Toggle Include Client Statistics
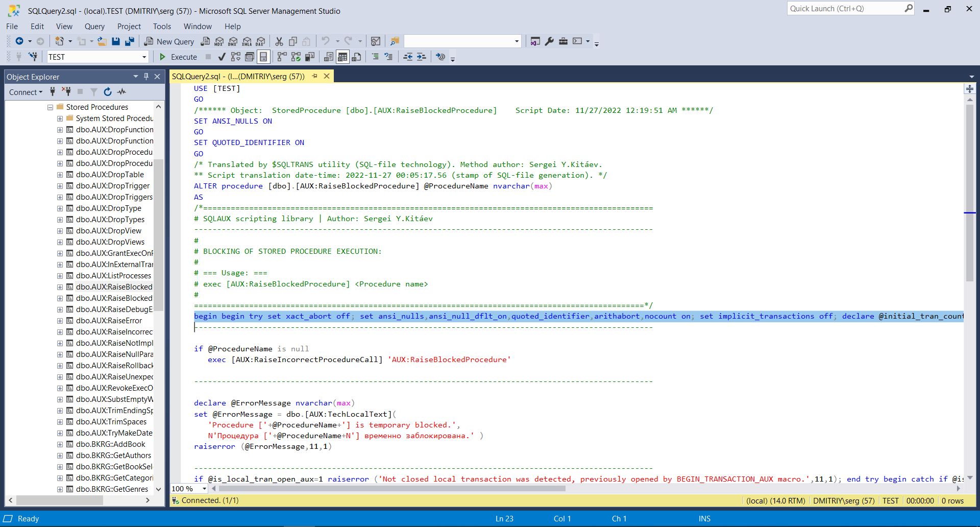Viewport: 980px width, 527px height. tap(309, 57)
